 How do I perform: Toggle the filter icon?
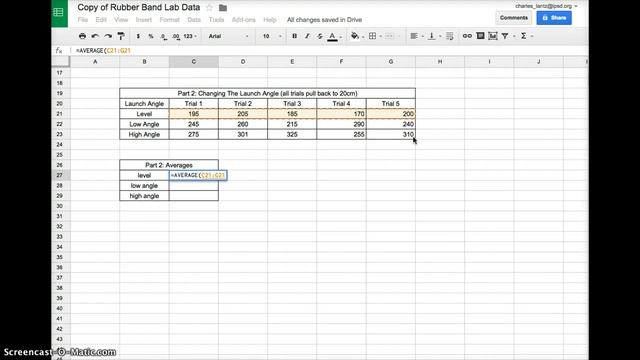point(505,36)
